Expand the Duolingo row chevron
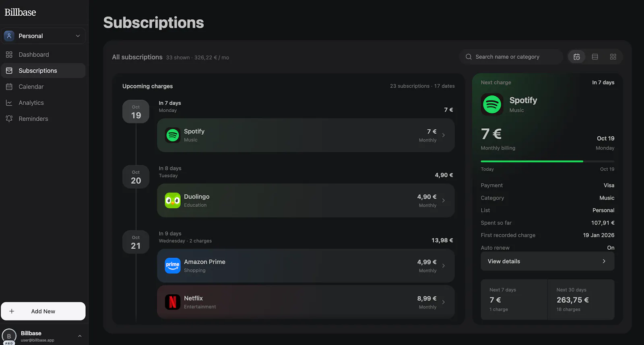This screenshot has width=644, height=345. tap(444, 200)
